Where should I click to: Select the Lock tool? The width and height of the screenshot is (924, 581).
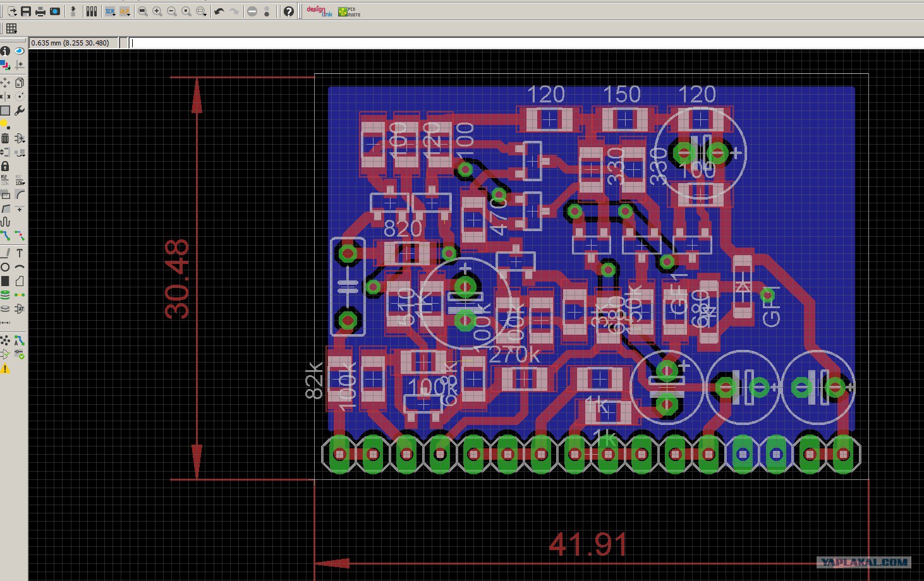5,166
